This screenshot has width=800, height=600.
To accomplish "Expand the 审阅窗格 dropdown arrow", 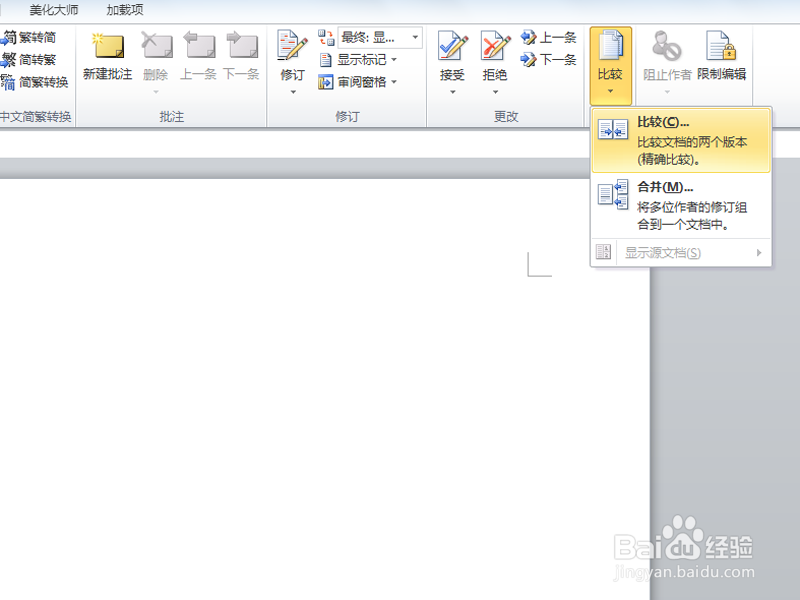I will point(394,82).
